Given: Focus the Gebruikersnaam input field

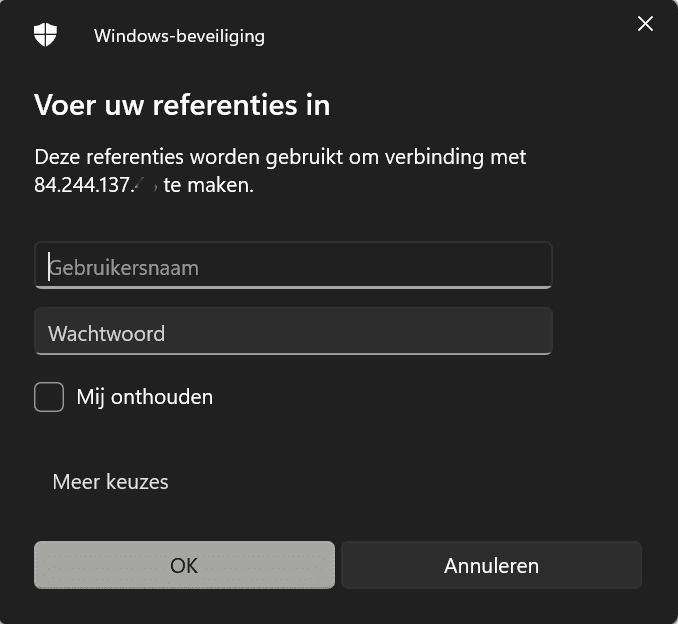Looking at the screenshot, I should click(x=293, y=265).
